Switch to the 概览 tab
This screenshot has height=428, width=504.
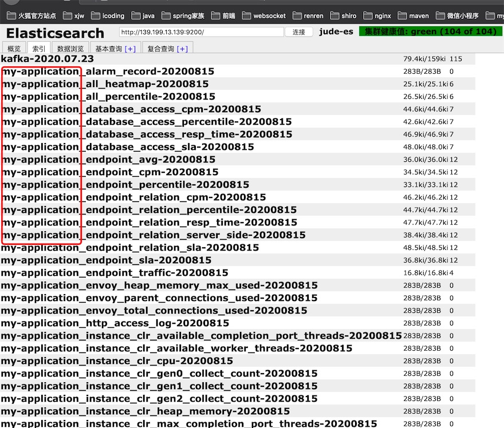click(14, 49)
